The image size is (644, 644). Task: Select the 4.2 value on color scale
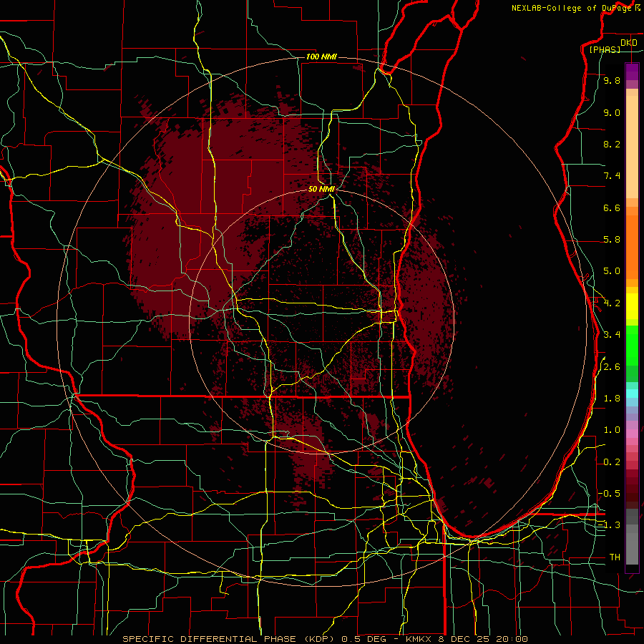coord(612,303)
